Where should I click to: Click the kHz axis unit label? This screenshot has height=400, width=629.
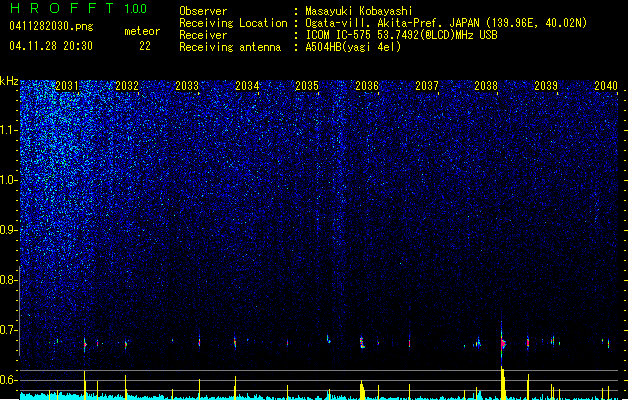(9, 81)
